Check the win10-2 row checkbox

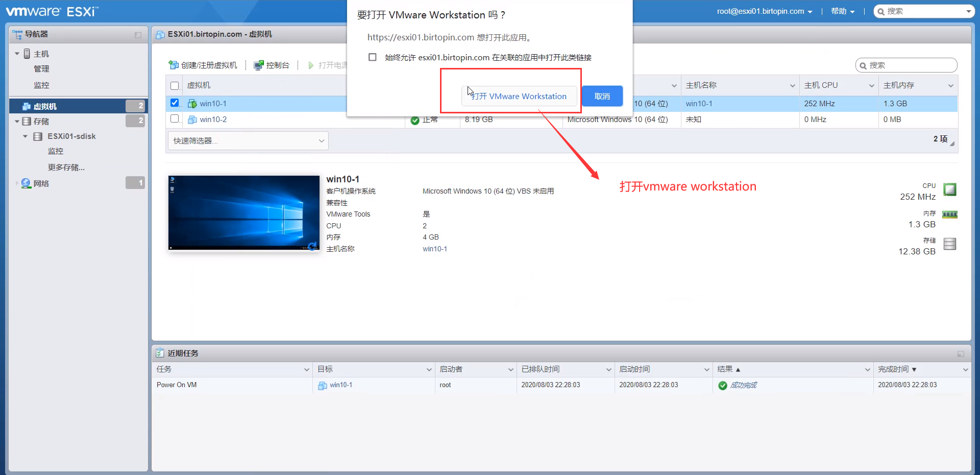click(x=175, y=118)
